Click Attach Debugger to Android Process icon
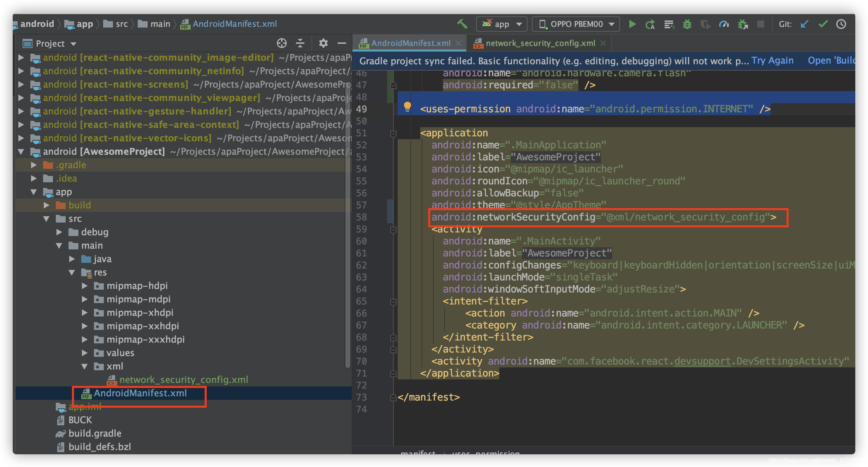This screenshot has height=467, width=868. (x=743, y=24)
